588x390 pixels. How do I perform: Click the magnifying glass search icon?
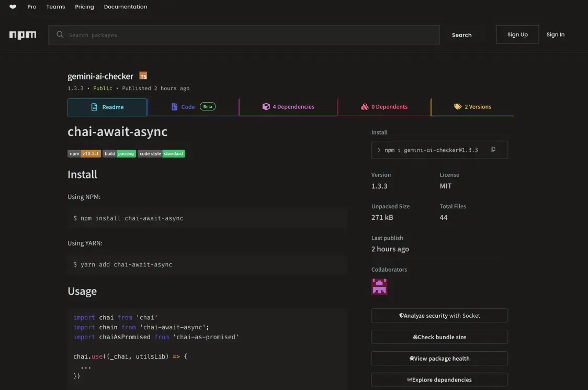pos(60,35)
